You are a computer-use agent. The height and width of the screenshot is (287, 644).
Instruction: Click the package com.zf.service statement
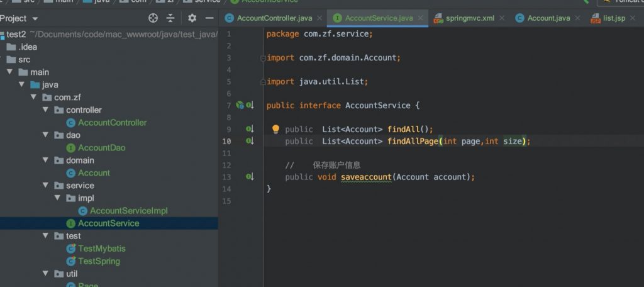pyautogui.click(x=319, y=34)
